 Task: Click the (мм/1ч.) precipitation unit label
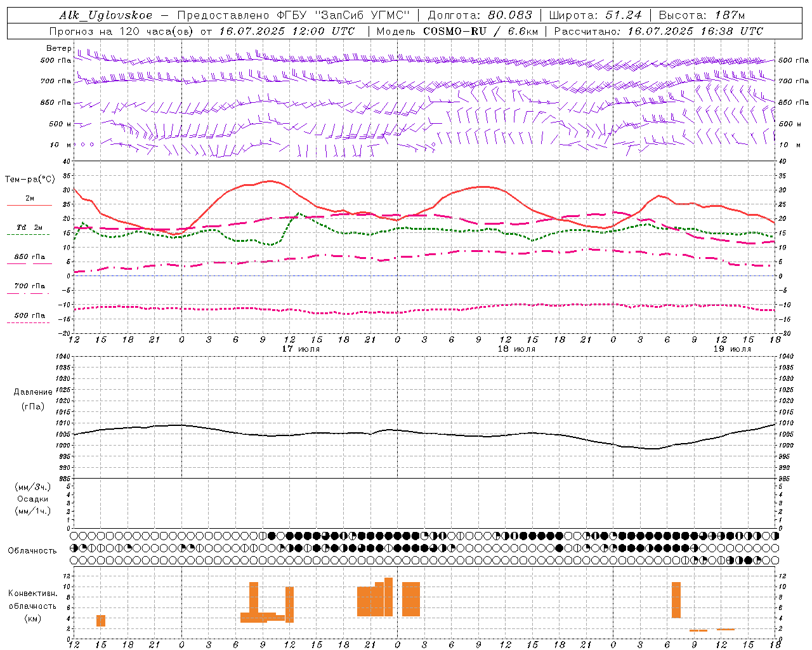[x=33, y=511]
